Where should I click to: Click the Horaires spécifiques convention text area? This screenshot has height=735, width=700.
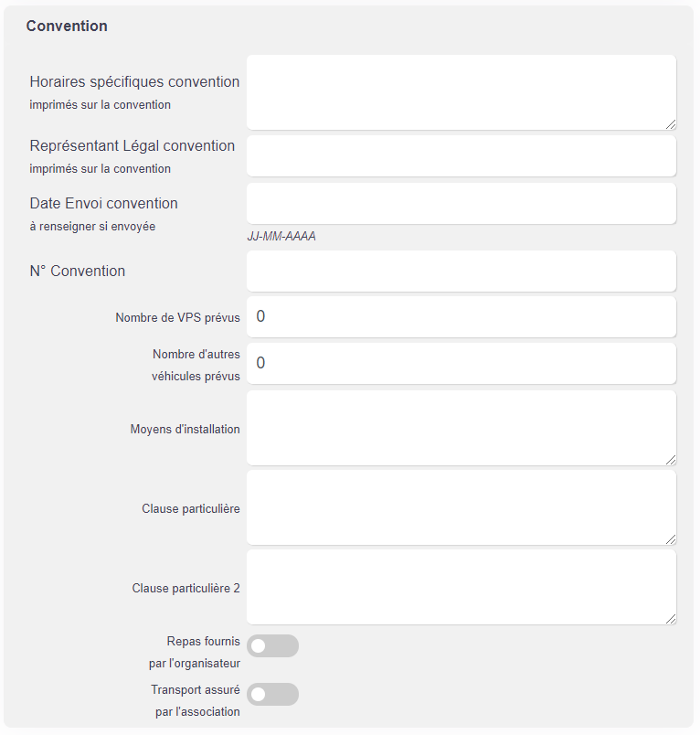pos(461,92)
